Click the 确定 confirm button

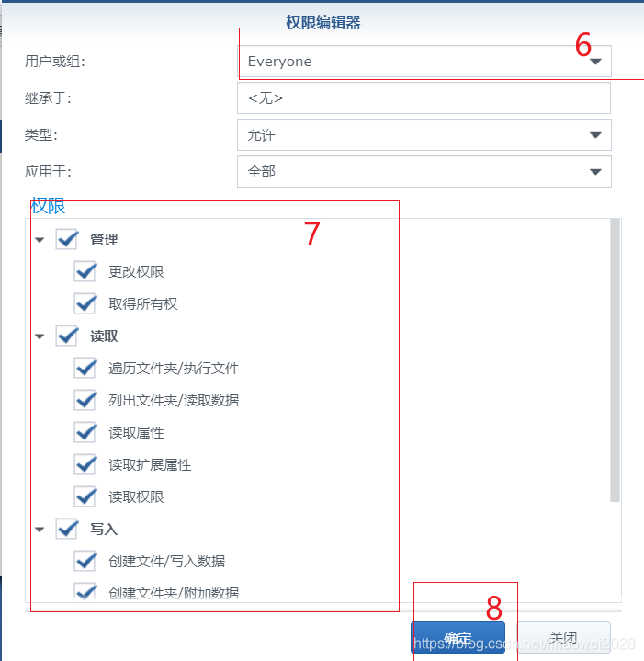coord(458,637)
